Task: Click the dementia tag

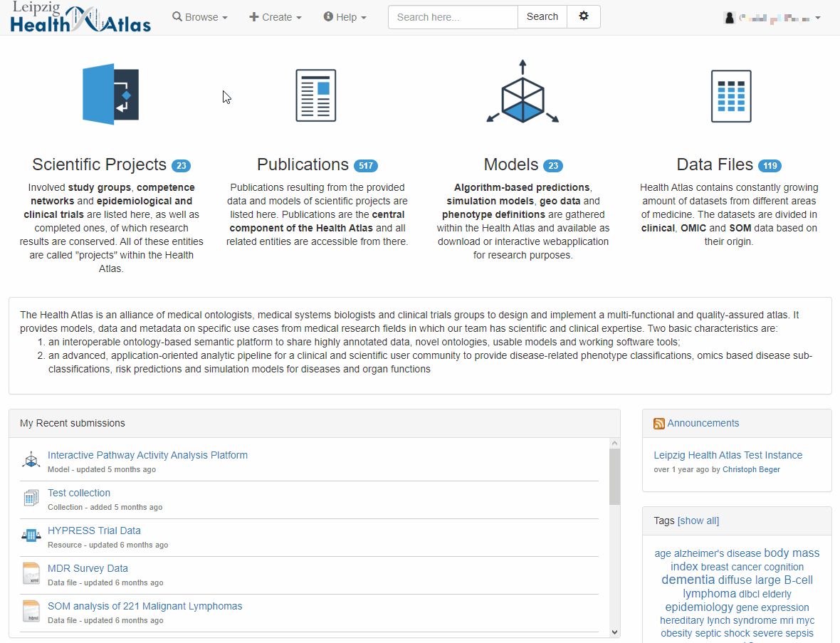Action: point(688,580)
